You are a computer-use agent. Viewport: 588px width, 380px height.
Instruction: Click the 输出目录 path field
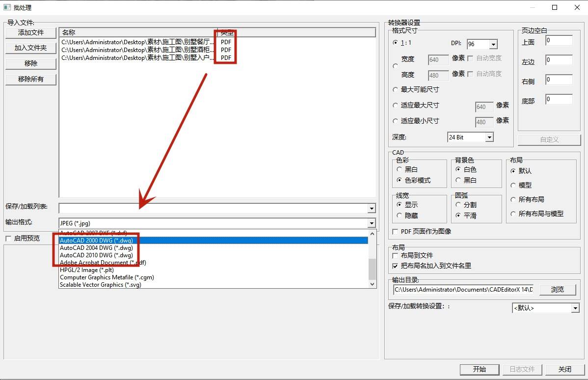click(463, 290)
